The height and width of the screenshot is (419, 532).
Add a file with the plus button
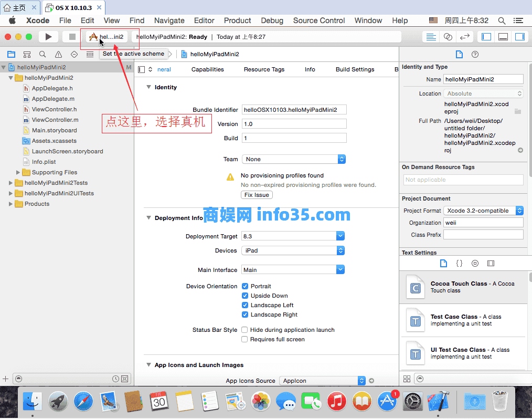[x=5, y=379]
